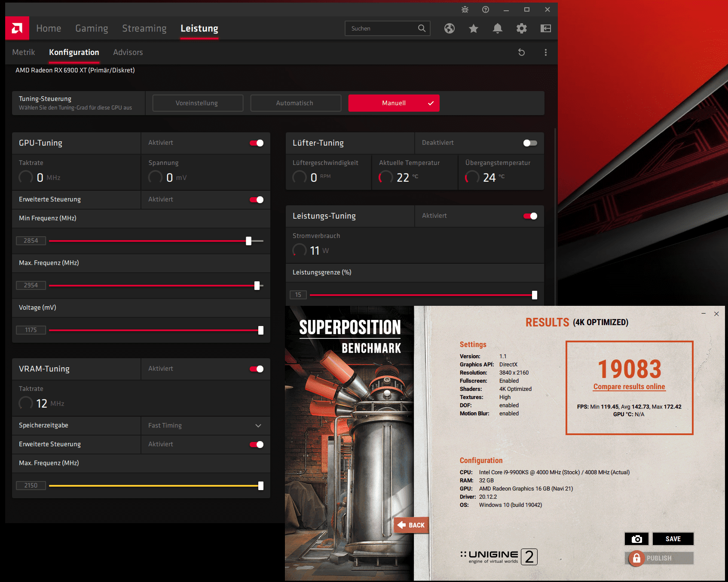
Task: Click the Voltage (mV) slider handle
Action: coord(261,330)
